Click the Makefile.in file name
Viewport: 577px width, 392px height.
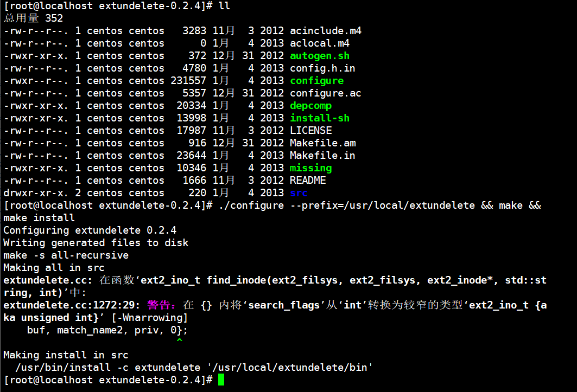click(x=322, y=156)
